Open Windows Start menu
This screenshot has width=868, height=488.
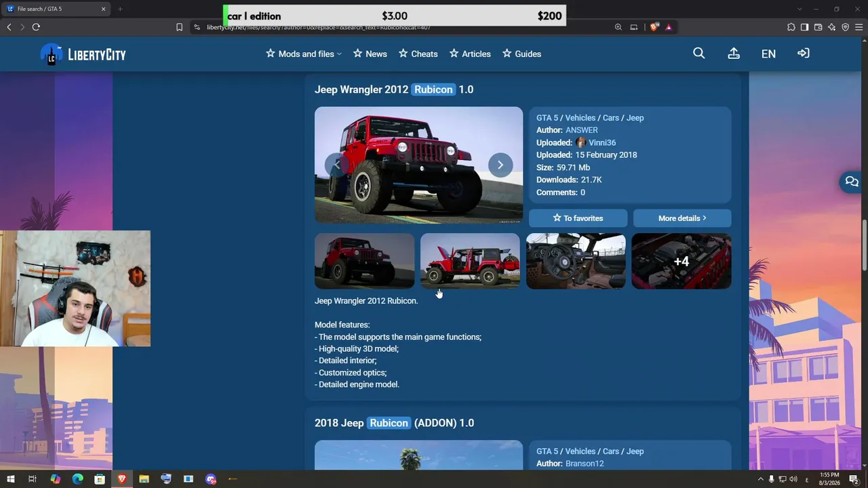[x=11, y=479]
